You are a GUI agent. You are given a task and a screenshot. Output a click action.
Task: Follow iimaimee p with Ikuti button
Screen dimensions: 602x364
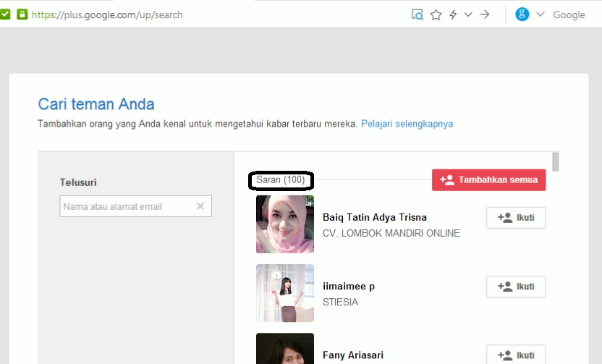click(516, 287)
